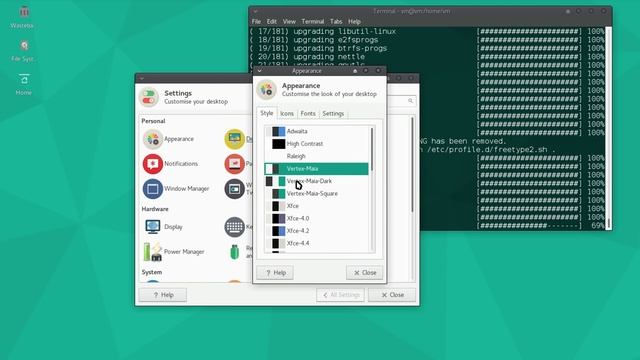Click the yellow Desktop settings icon
640x360 pixels.
[x=234, y=139]
